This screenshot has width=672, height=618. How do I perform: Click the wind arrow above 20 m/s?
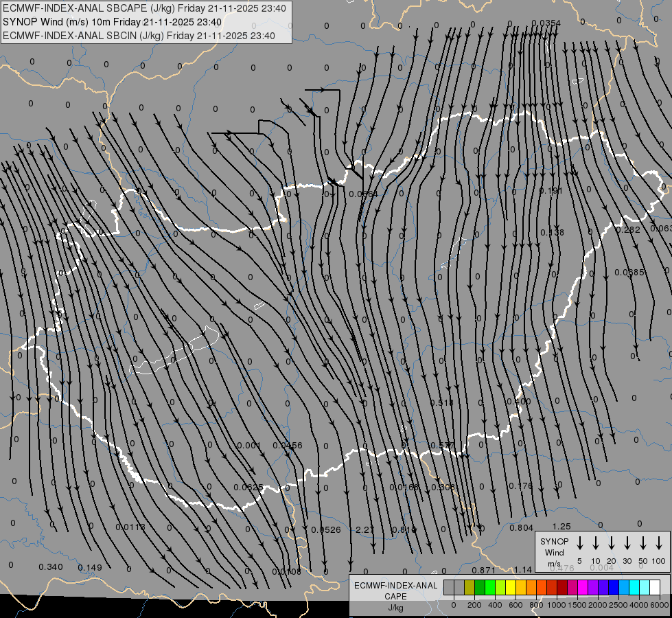click(x=612, y=543)
